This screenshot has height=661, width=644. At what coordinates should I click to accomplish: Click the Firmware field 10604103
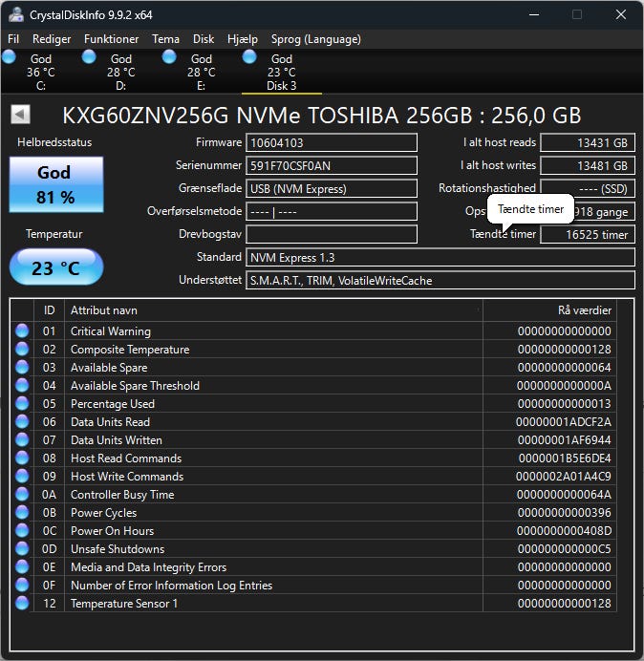pos(332,142)
